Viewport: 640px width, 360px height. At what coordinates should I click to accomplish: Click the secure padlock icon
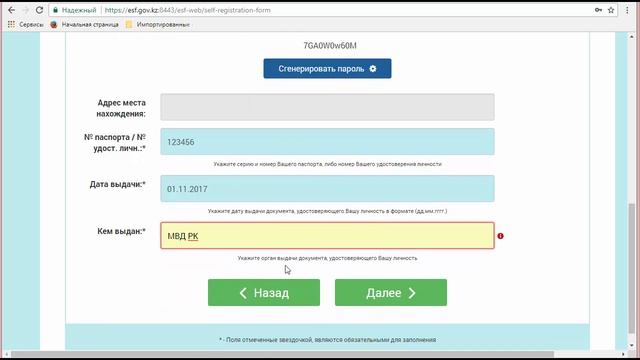tap(56, 10)
